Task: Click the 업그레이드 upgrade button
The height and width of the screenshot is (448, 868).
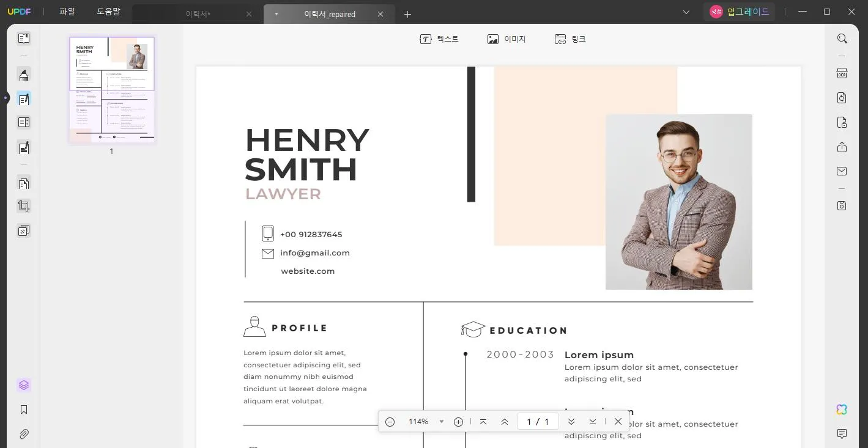Action: pos(740,12)
